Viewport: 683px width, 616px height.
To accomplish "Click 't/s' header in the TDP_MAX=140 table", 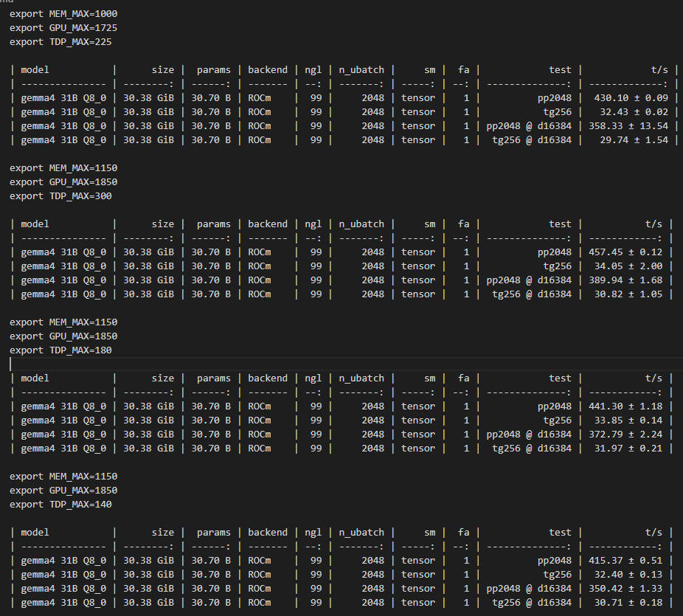I will click(x=653, y=533).
